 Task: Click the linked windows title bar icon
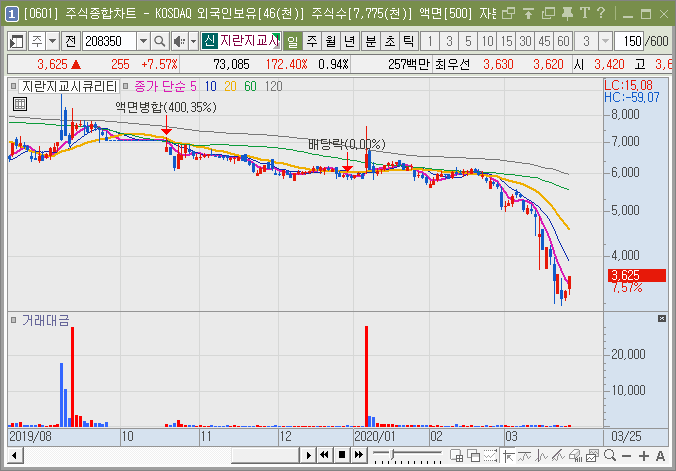(x=509, y=14)
